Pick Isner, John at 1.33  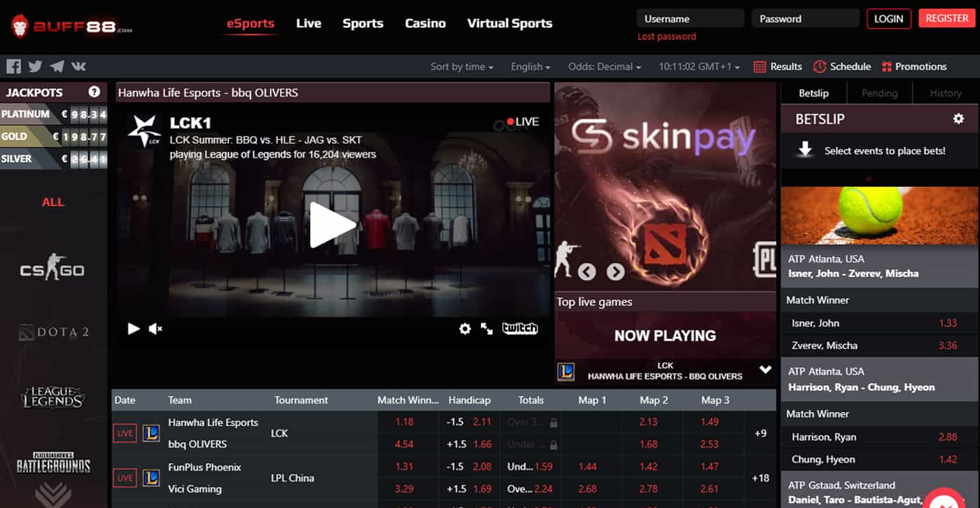click(880, 323)
